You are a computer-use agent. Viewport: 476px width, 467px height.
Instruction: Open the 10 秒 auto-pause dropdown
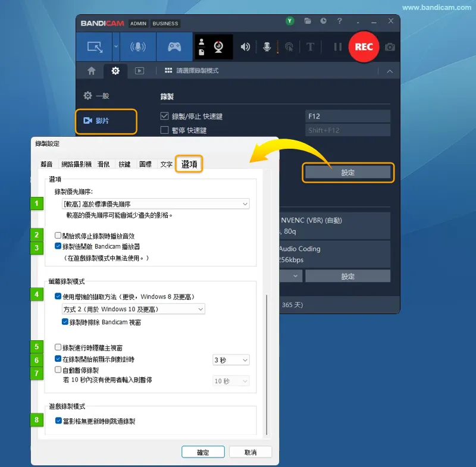click(231, 381)
